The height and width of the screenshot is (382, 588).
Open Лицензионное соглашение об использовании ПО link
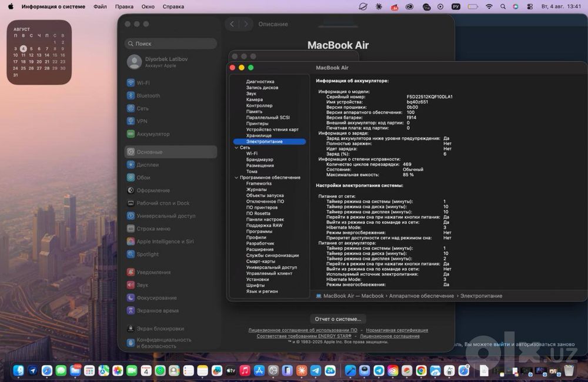303,330
